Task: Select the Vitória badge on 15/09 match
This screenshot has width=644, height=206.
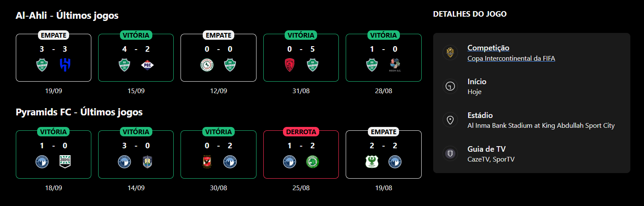Action: 136,35
